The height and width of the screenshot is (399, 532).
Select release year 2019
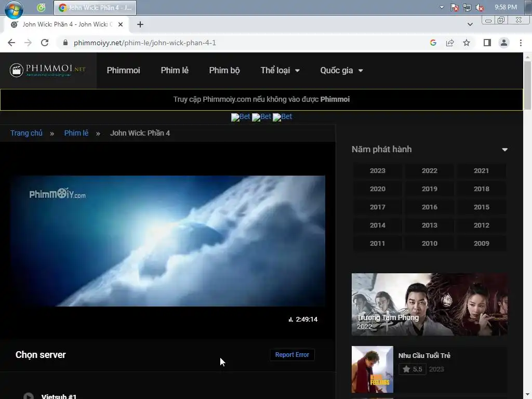tap(430, 189)
